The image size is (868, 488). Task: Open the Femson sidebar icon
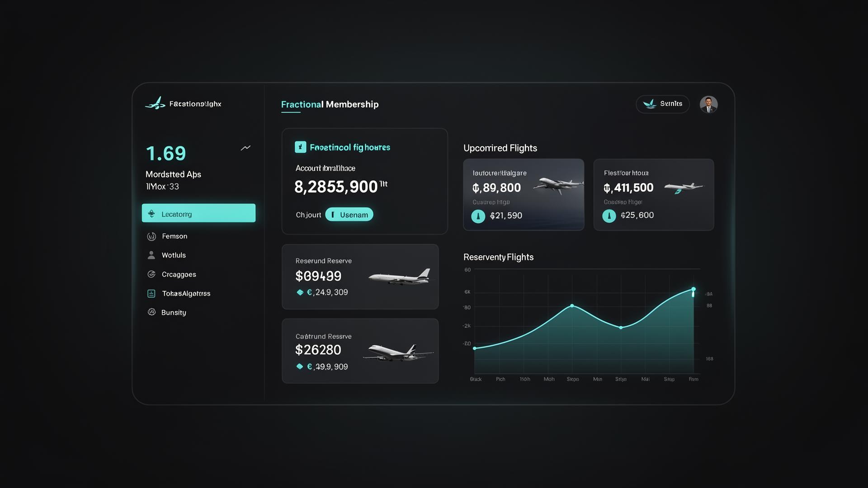tap(151, 236)
